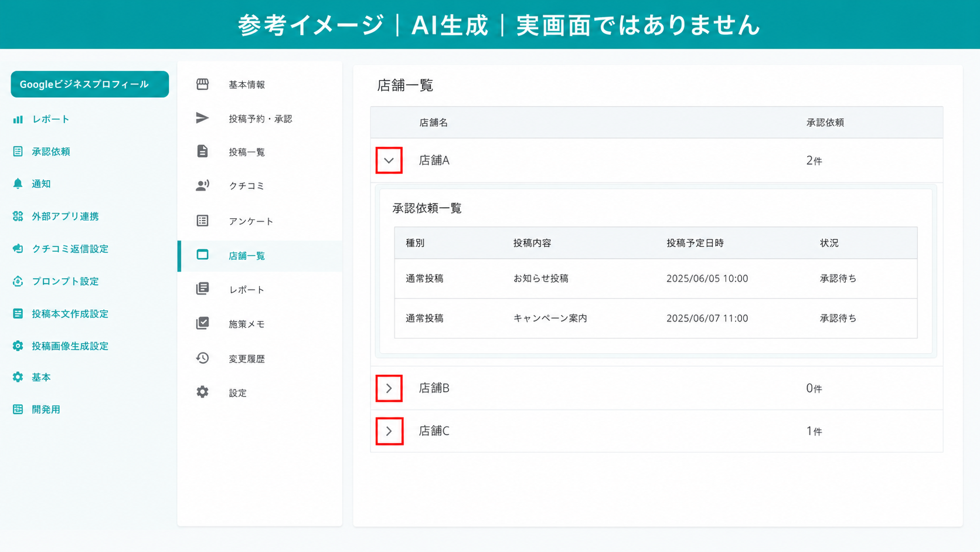Click the list icon for アンケート
Viewport: 980px width, 552px height.
tap(202, 221)
